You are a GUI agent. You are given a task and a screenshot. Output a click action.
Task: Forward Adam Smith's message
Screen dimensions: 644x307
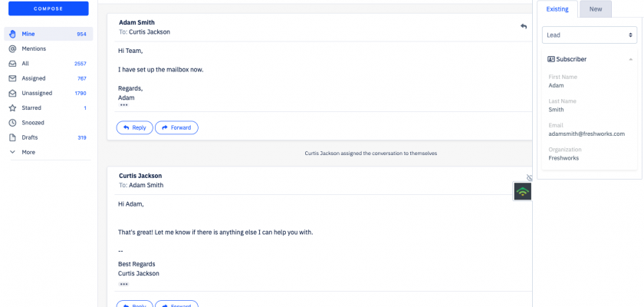[176, 127]
